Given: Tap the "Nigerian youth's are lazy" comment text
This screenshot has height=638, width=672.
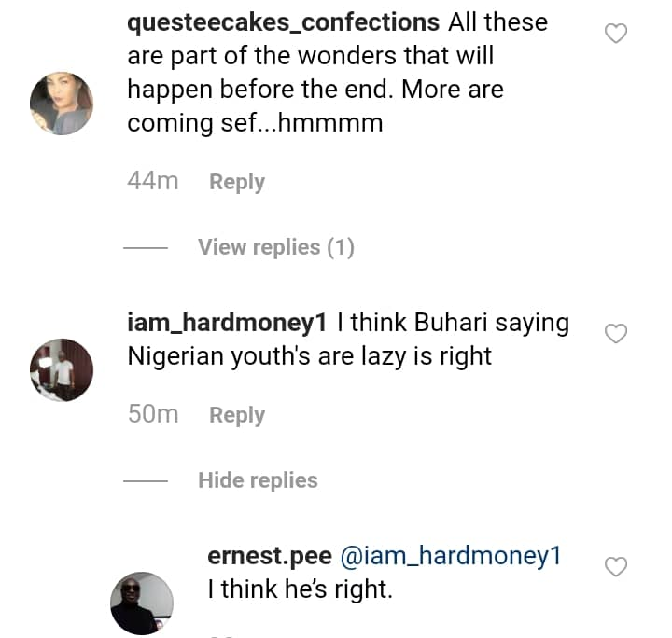Looking at the screenshot, I should 309,356.
